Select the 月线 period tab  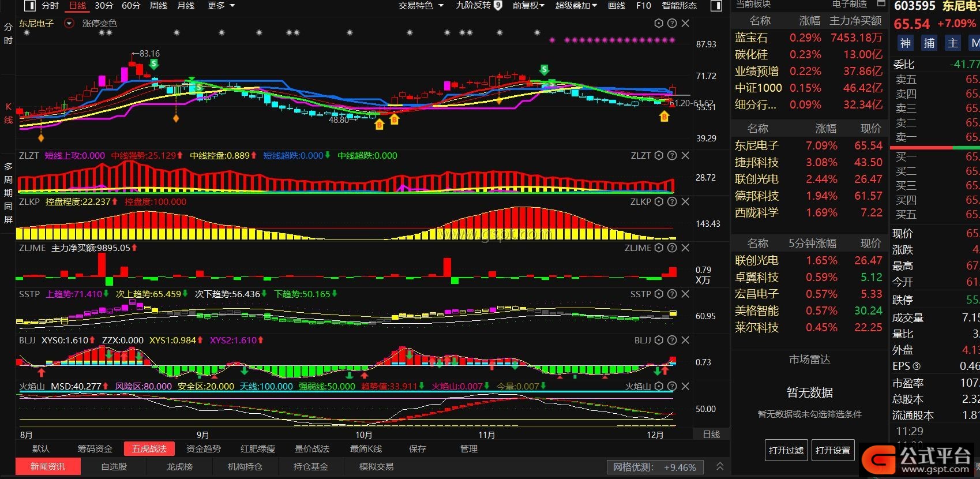click(x=185, y=6)
